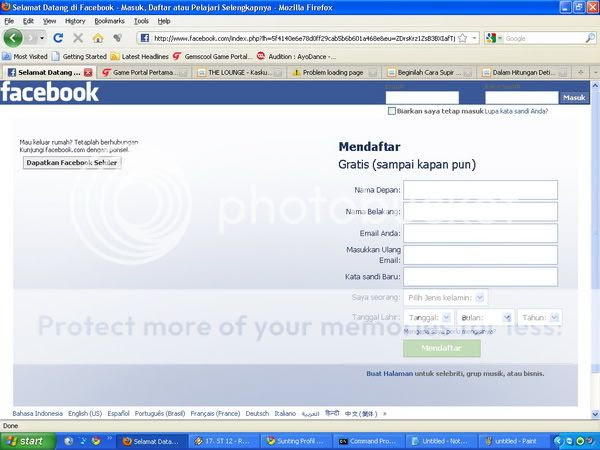
Task: Click the URL address field
Action: coord(304,38)
